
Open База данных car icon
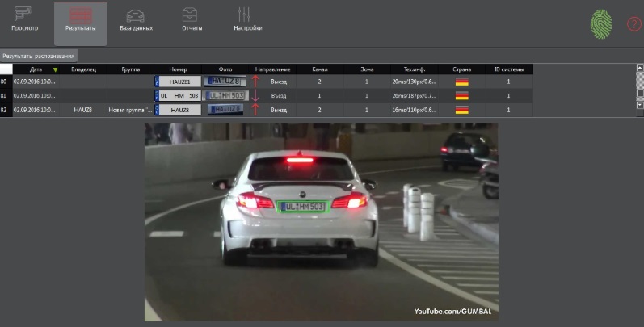point(136,19)
